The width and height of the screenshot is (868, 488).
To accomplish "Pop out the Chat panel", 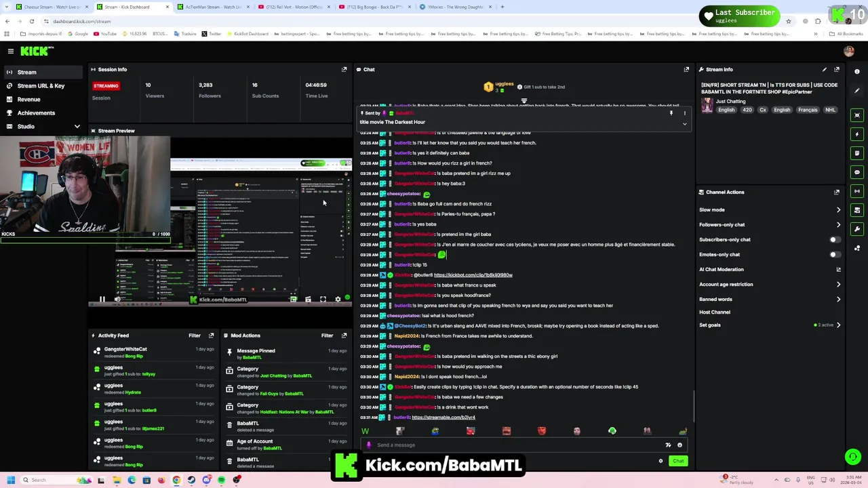I will (686, 69).
